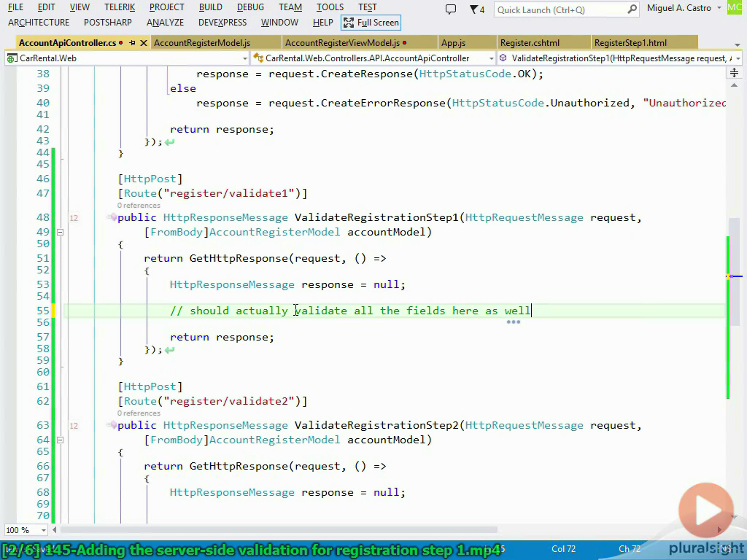
Task: Click the Quick Launch search magnifier icon
Action: click(632, 9)
